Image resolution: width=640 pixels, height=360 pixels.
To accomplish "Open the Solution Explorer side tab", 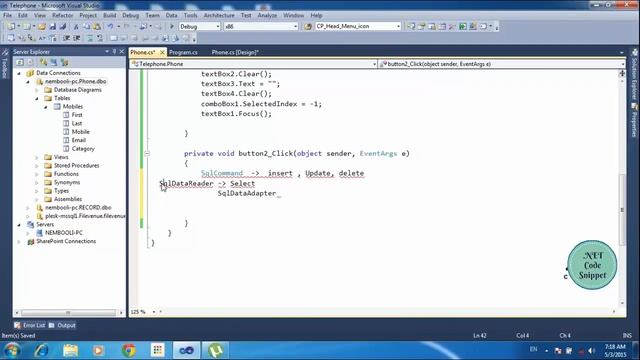I will coord(635,73).
